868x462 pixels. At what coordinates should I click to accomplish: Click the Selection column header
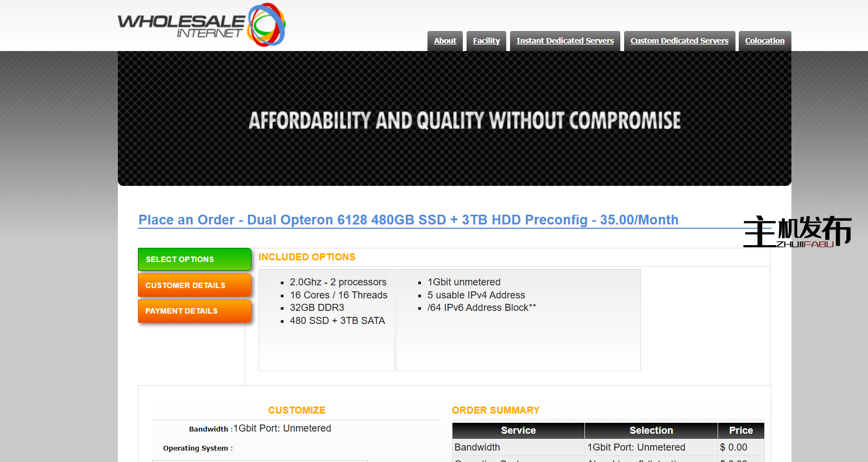click(651, 430)
